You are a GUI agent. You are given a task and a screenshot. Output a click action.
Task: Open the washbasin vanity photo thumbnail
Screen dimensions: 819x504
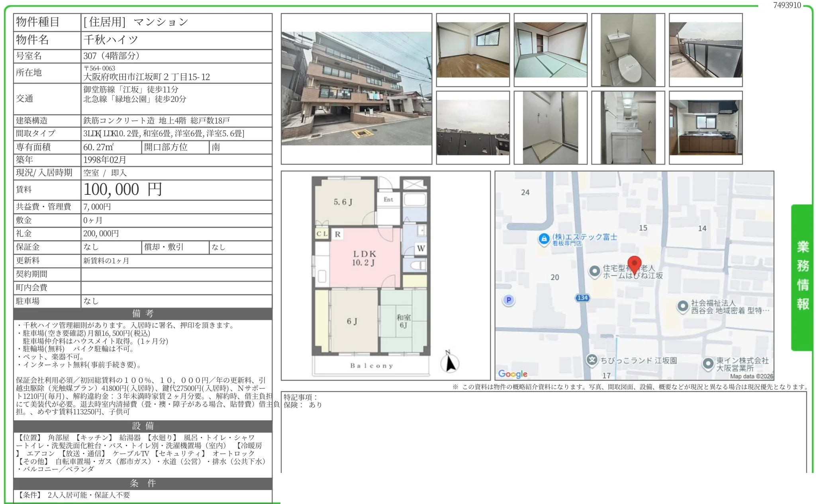click(x=628, y=127)
